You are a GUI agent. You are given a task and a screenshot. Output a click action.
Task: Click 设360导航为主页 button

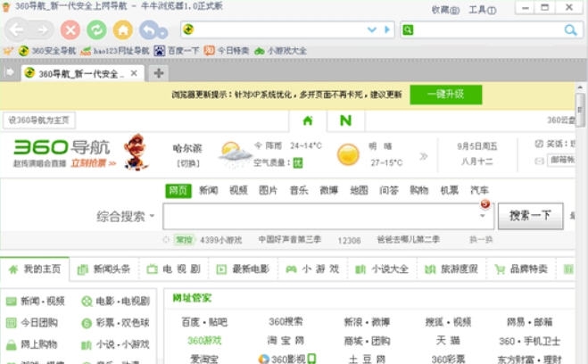click(38, 120)
